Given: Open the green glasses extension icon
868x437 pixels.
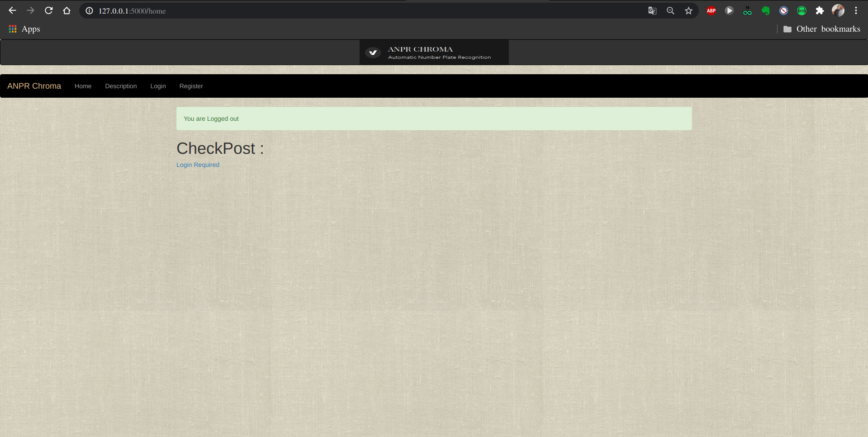Looking at the screenshot, I should [x=747, y=10].
